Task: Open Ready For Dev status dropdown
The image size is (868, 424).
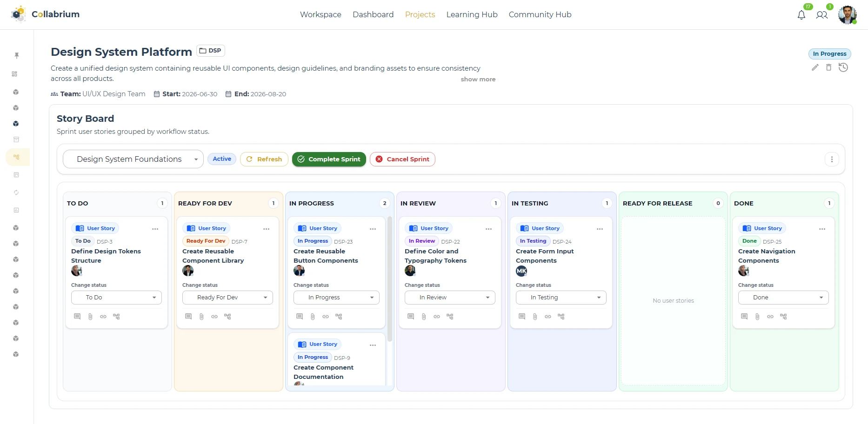Action: tap(227, 298)
